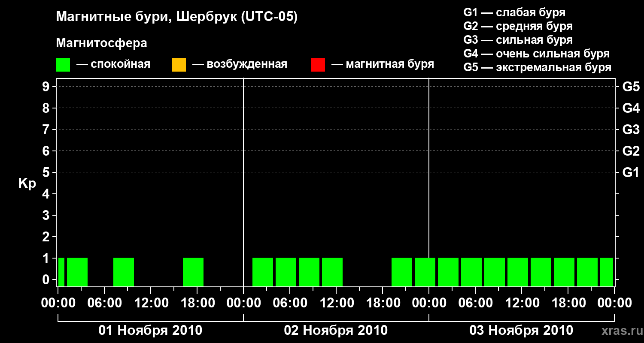Click the G2 label on right axis
This screenshot has width=644, height=343.
click(x=631, y=151)
